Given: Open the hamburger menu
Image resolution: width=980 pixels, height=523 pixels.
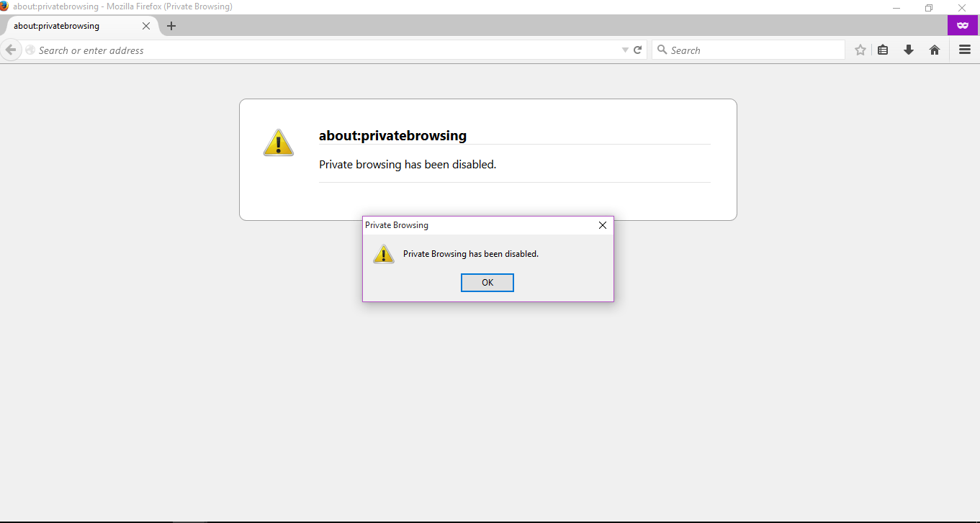Looking at the screenshot, I should point(965,50).
